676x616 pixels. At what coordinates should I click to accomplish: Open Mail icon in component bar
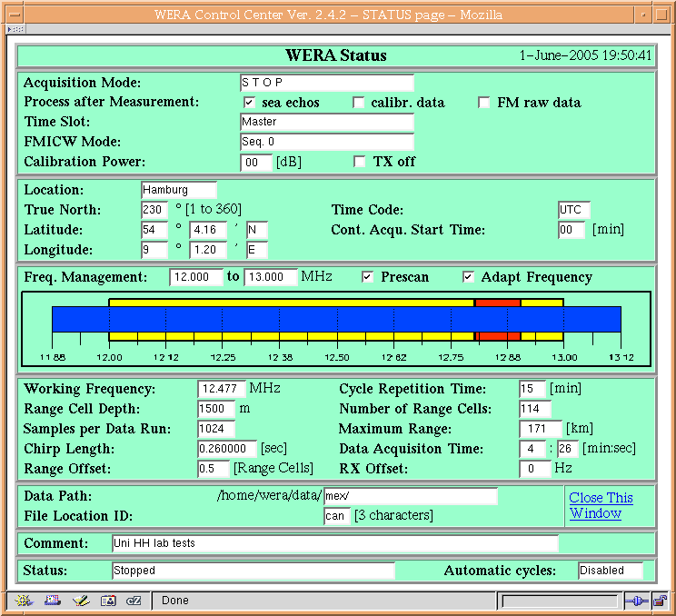click(x=52, y=600)
